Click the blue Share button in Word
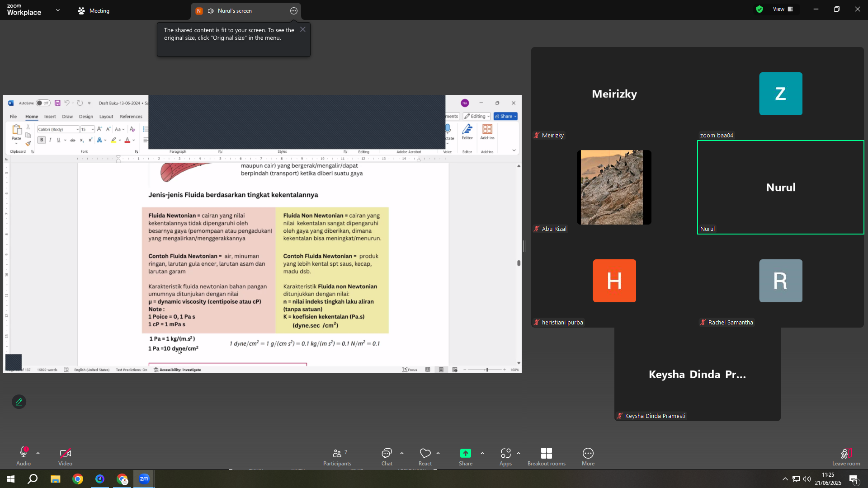 [x=505, y=116]
